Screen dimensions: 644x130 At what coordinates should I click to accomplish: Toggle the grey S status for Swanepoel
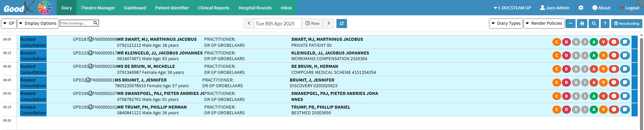click(x=576, y=96)
